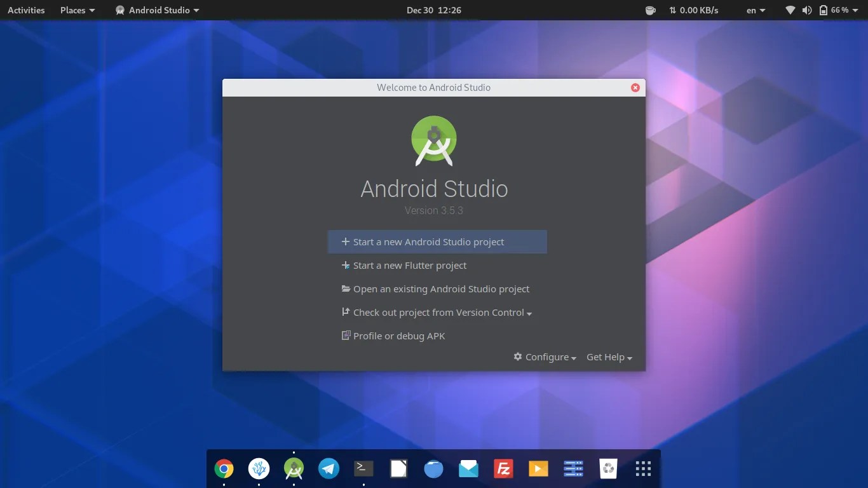Click the Welcome to Android Studio title bar

pyautogui.click(x=434, y=88)
